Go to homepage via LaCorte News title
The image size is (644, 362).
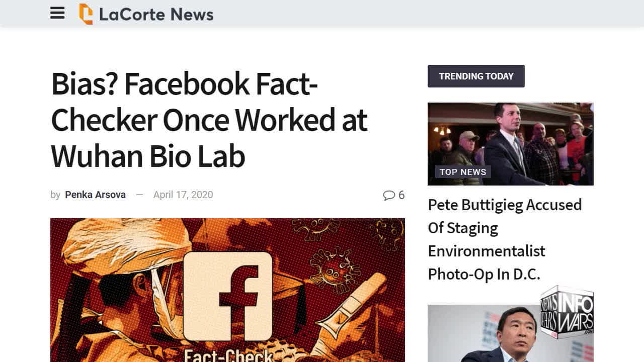click(x=156, y=14)
